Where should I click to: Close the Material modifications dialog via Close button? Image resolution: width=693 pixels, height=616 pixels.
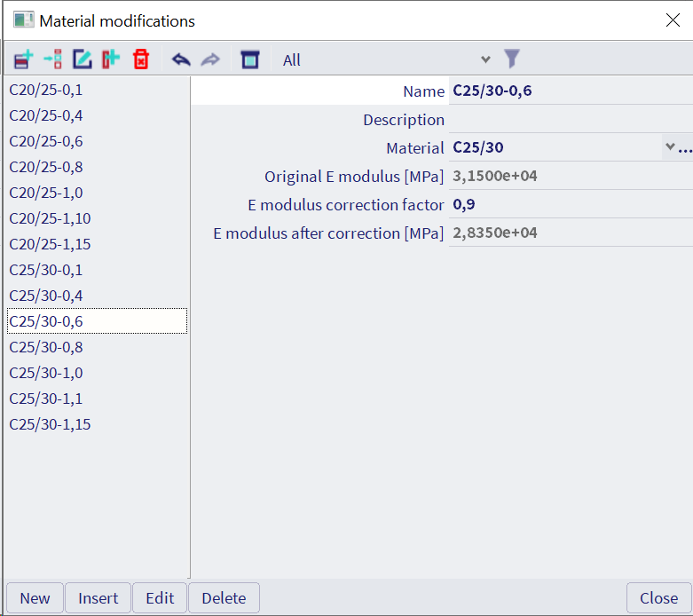click(658, 597)
